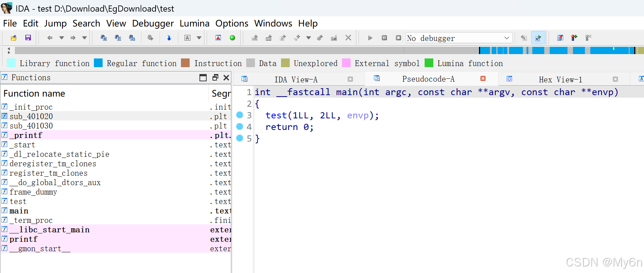Open the Debugger menu
The image size is (644, 273).
(x=153, y=24)
